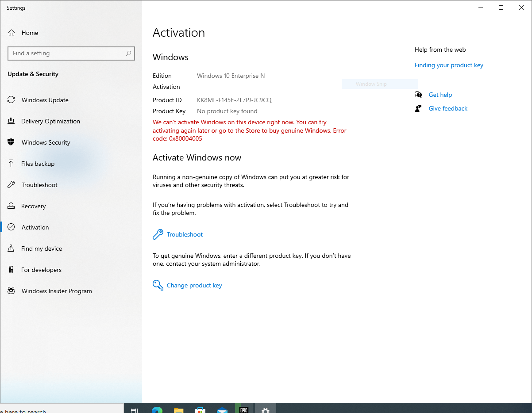Click the Find my device icon
This screenshot has width=532, height=413.
click(12, 249)
